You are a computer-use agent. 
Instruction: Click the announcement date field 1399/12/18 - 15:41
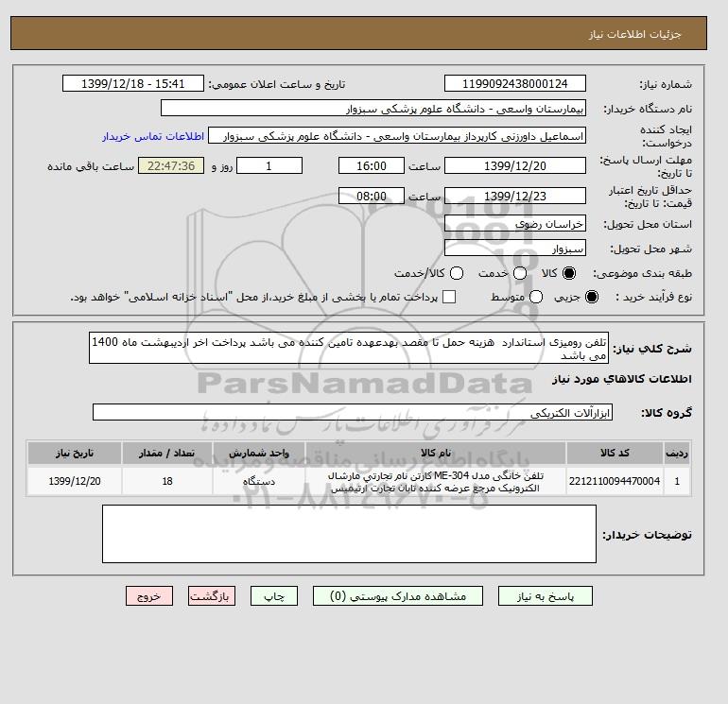pyautogui.click(x=132, y=83)
